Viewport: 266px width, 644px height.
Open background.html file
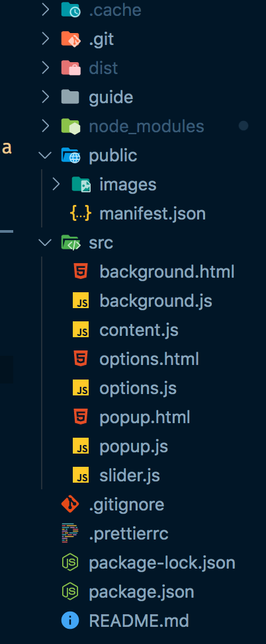(167, 272)
